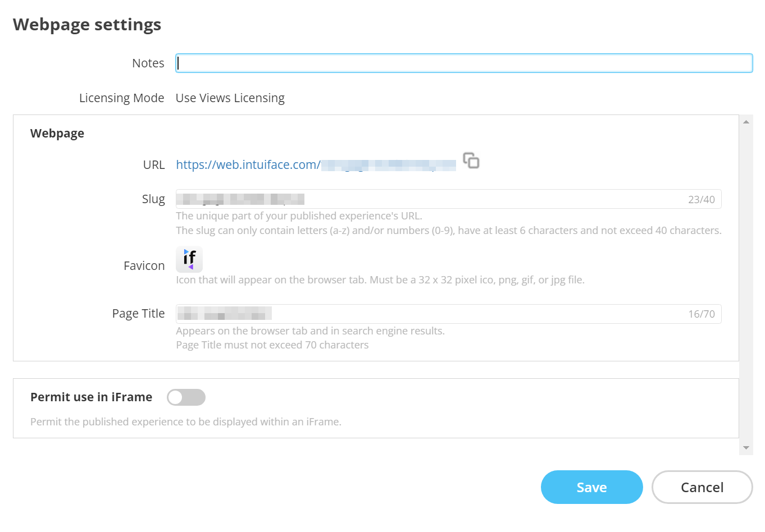Save the webpage settings
765x532 pixels.
pos(591,487)
